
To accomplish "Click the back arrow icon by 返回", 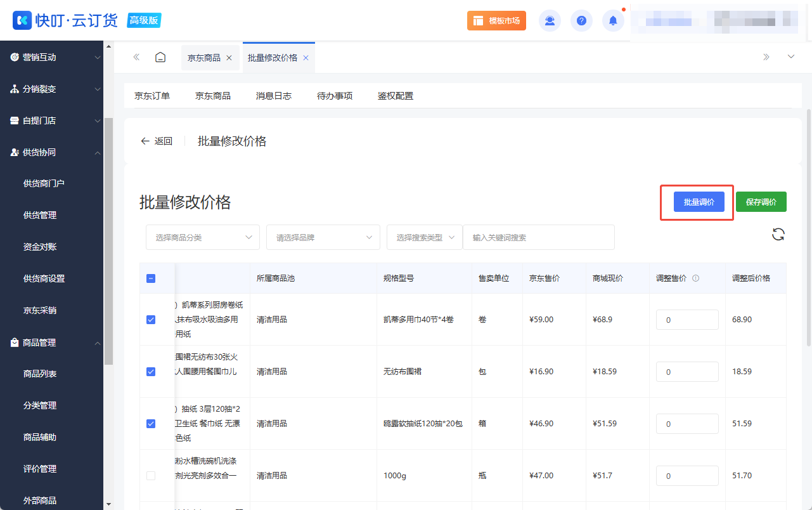I will point(145,141).
